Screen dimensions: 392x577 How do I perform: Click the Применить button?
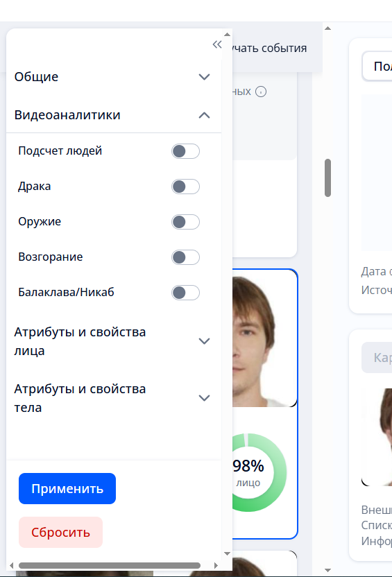(67, 488)
